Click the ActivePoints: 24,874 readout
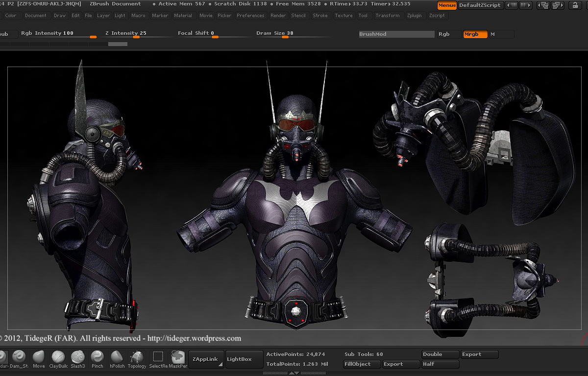Screen dimensions: 588x376 point(295,354)
